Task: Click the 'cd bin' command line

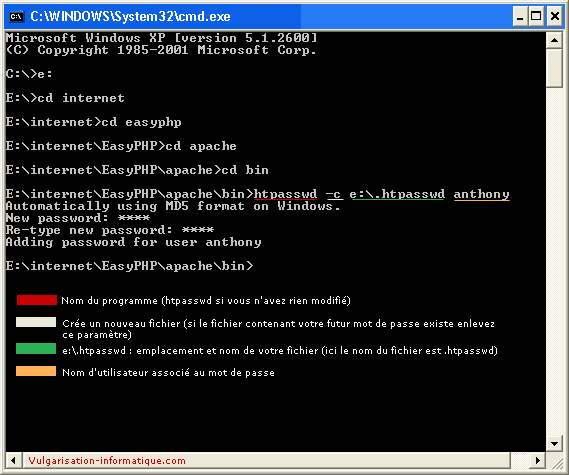Action: coord(137,170)
